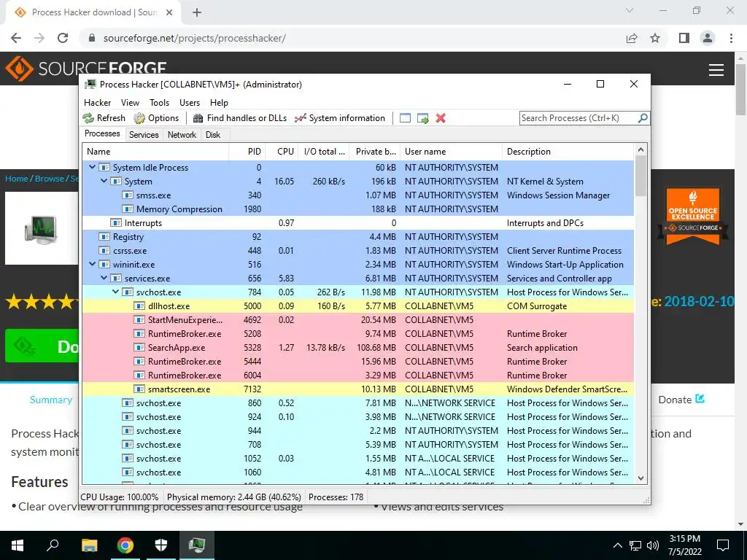Click the search magnifier in search box
Screen dimensions: 747x560
point(643,117)
